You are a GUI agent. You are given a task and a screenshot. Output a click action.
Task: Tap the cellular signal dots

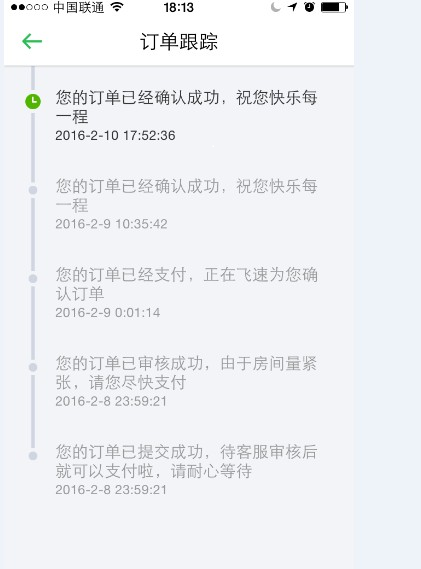(29, 7)
